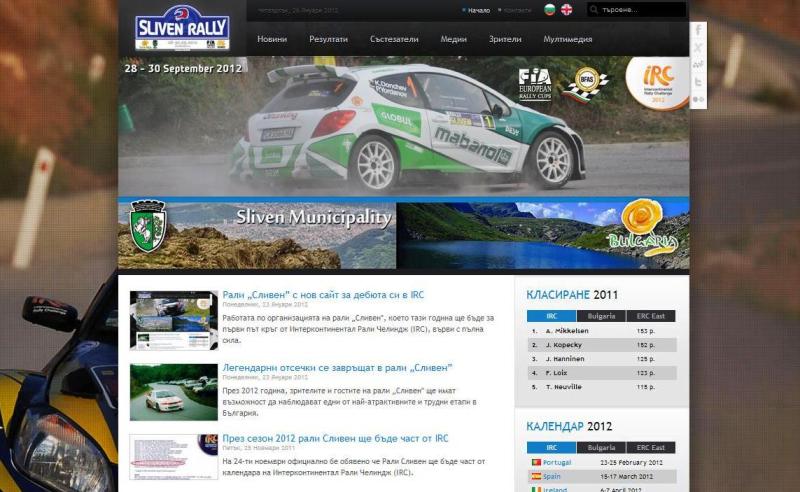The image size is (800, 492).
Task: Click the Sliven Municipality banner
Action: coord(257,235)
